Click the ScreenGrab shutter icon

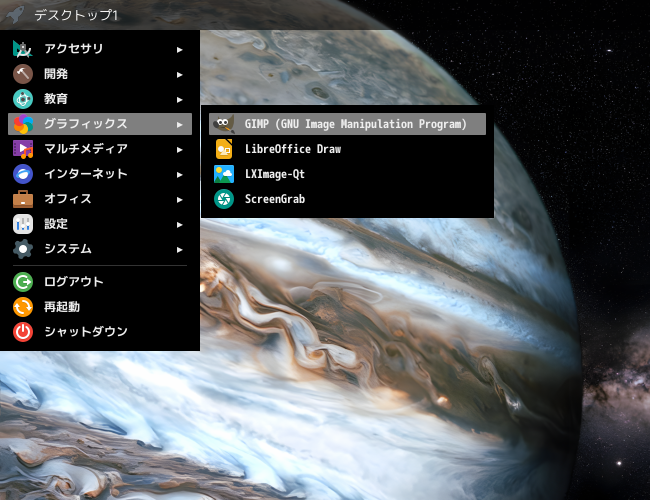(224, 199)
